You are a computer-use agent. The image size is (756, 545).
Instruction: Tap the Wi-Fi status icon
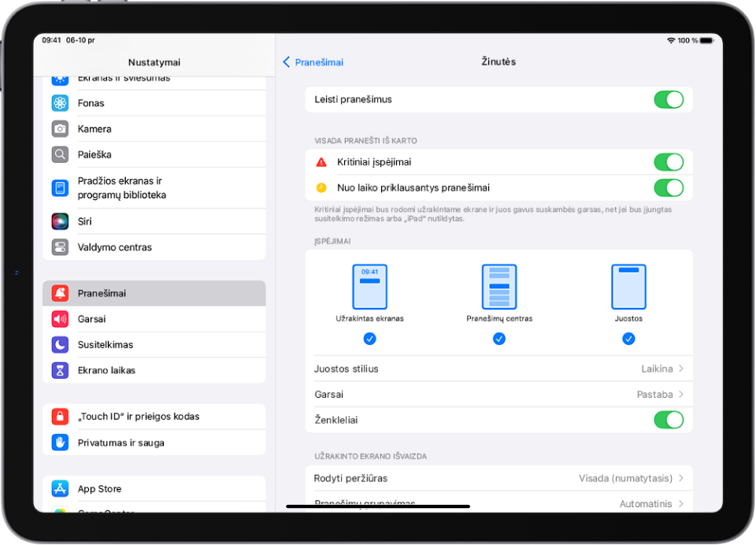pyautogui.click(x=671, y=40)
